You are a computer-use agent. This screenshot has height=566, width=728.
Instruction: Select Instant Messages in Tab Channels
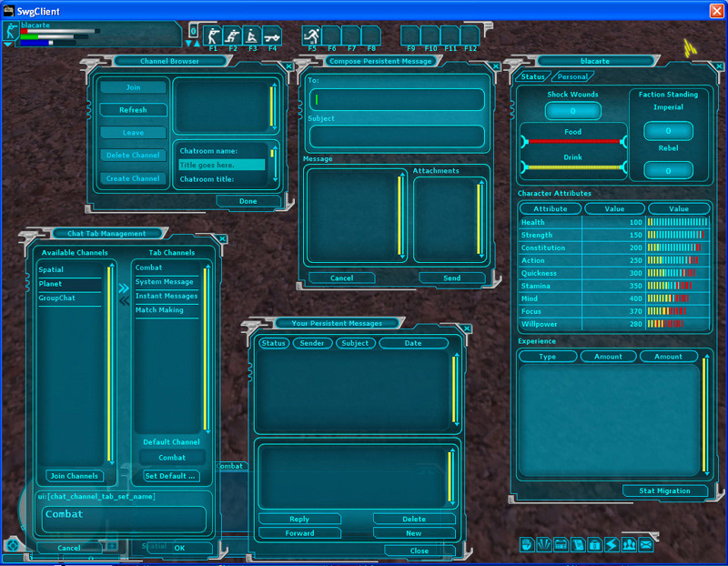point(167,296)
